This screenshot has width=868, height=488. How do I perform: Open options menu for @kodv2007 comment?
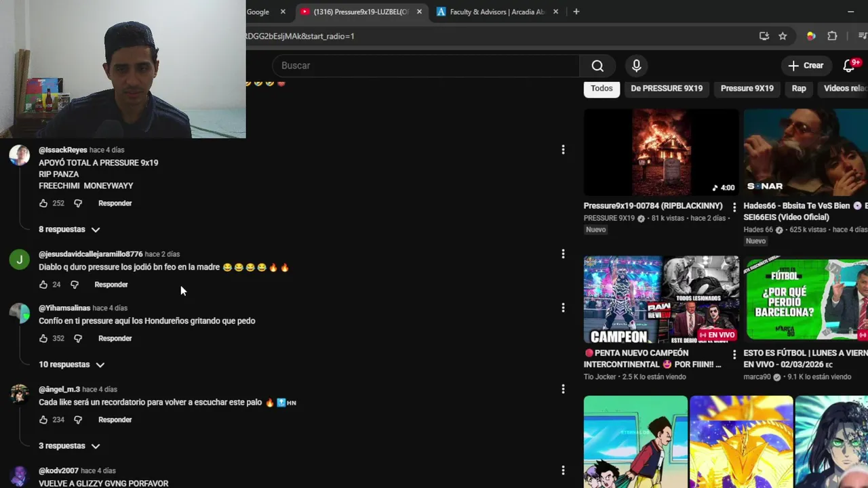[563, 470]
